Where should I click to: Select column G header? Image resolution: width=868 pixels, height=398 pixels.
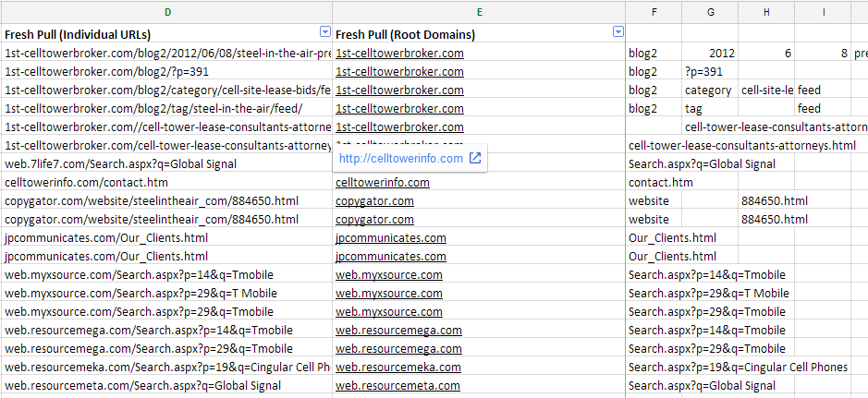[x=710, y=12]
